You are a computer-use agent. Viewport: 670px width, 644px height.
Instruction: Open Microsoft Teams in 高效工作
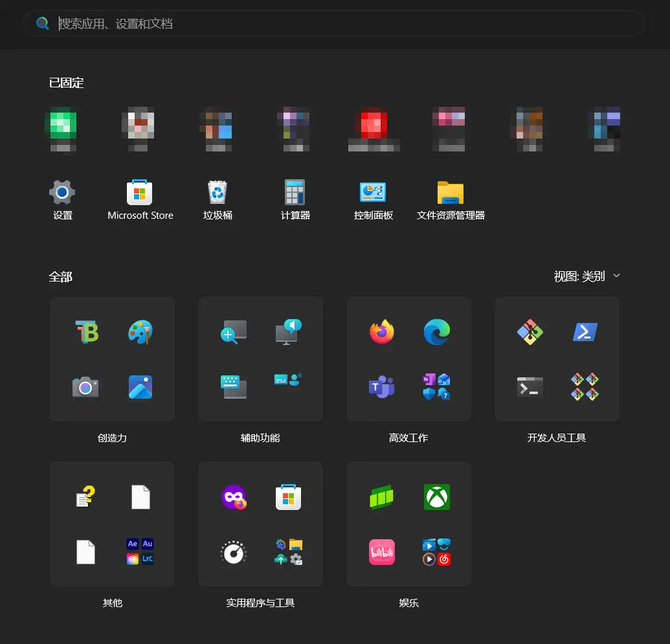381,387
